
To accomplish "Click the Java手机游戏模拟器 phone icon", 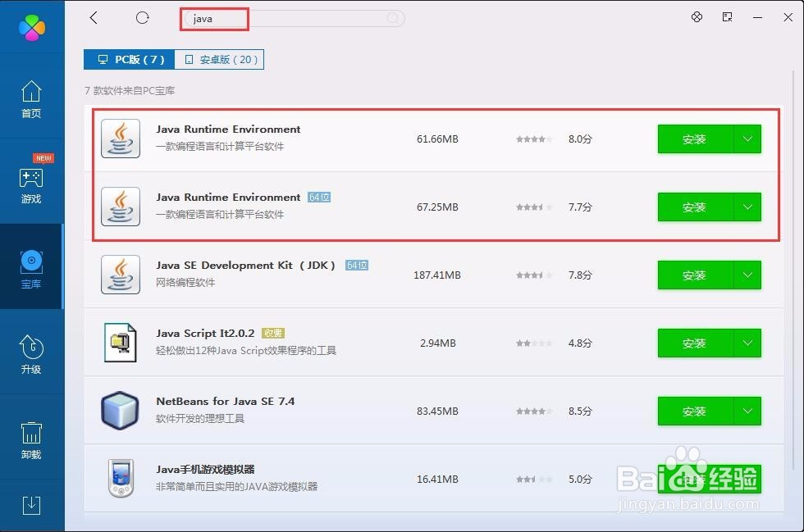I will (121, 478).
